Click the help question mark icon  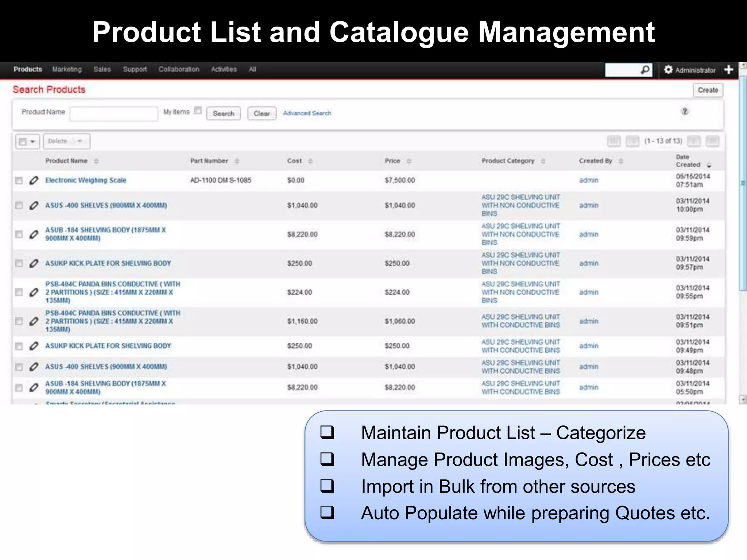(685, 112)
